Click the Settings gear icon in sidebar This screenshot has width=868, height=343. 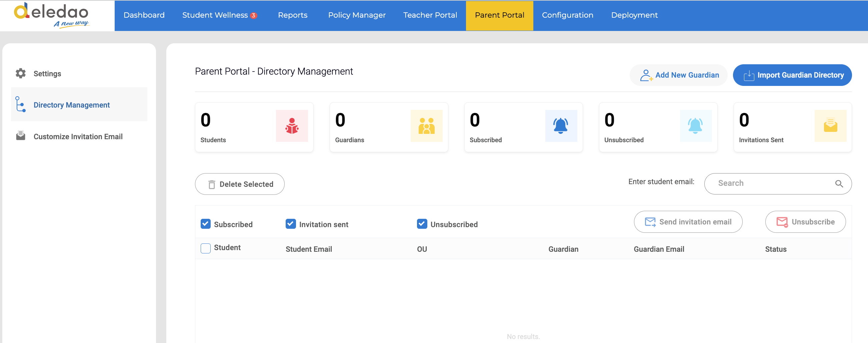[x=21, y=73]
